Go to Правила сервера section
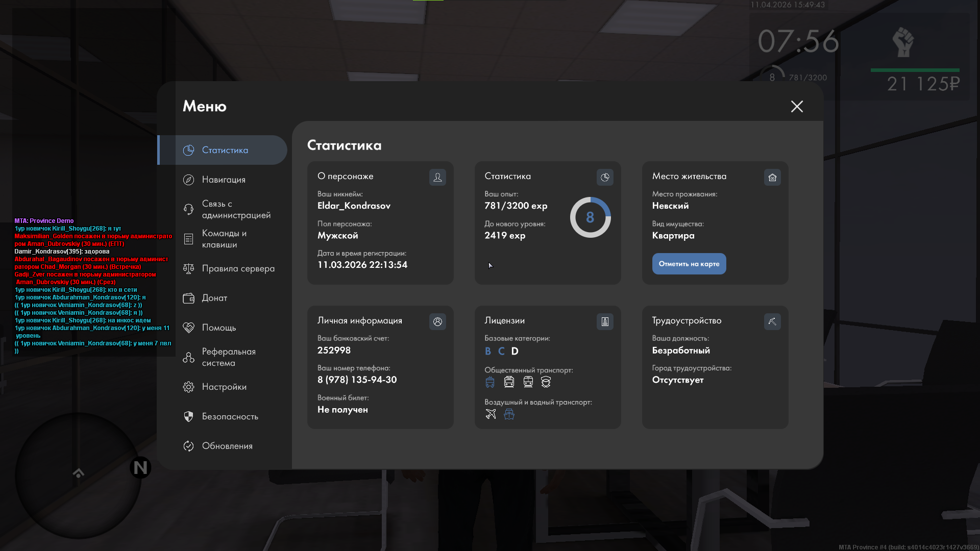This screenshot has width=980, height=551. (x=238, y=268)
